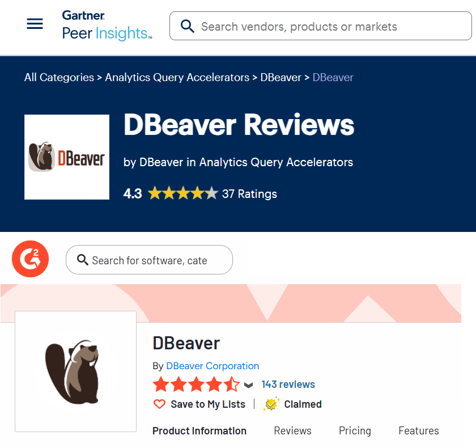Click Save to My Lists
The image size is (476, 448).
pyautogui.click(x=208, y=404)
